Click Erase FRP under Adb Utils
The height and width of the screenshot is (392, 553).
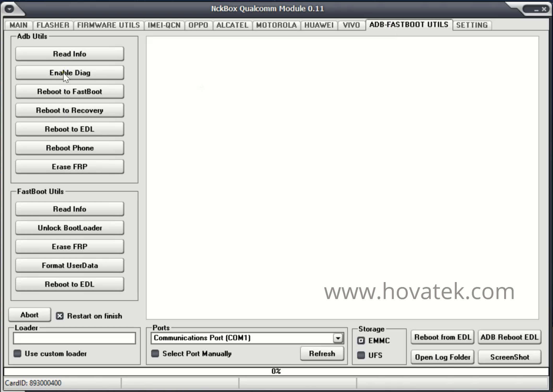point(70,167)
